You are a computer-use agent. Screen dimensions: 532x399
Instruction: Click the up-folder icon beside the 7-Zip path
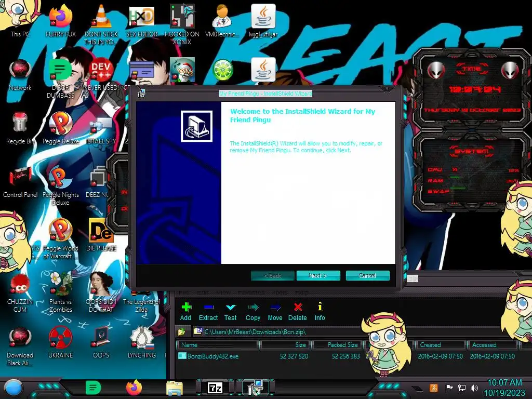[182, 331]
